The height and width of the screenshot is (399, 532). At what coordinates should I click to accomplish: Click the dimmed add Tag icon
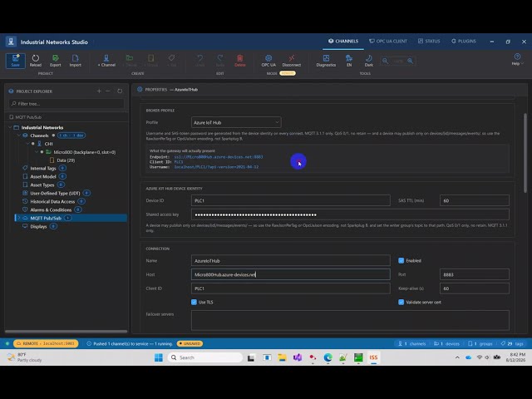pyautogui.click(x=171, y=61)
